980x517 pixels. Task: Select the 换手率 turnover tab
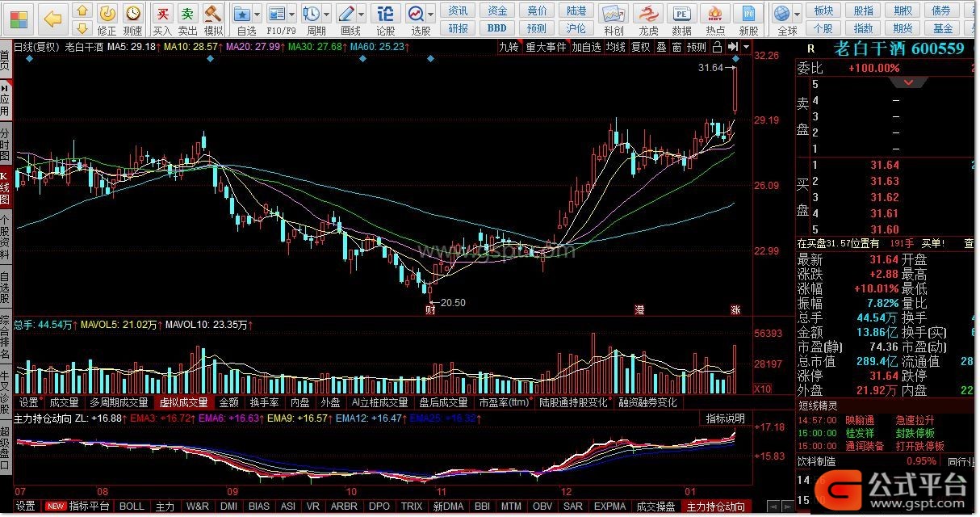click(x=264, y=402)
